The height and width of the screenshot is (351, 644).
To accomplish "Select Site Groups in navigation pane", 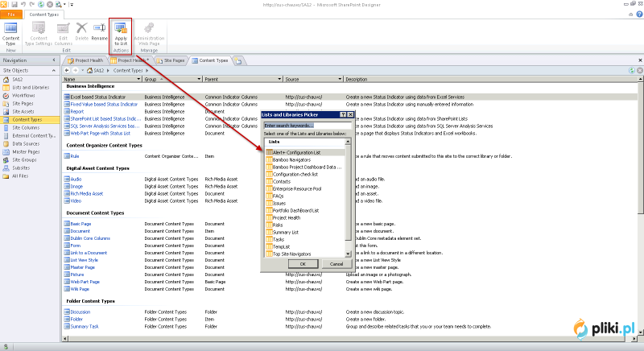I will click(x=24, y=159).
